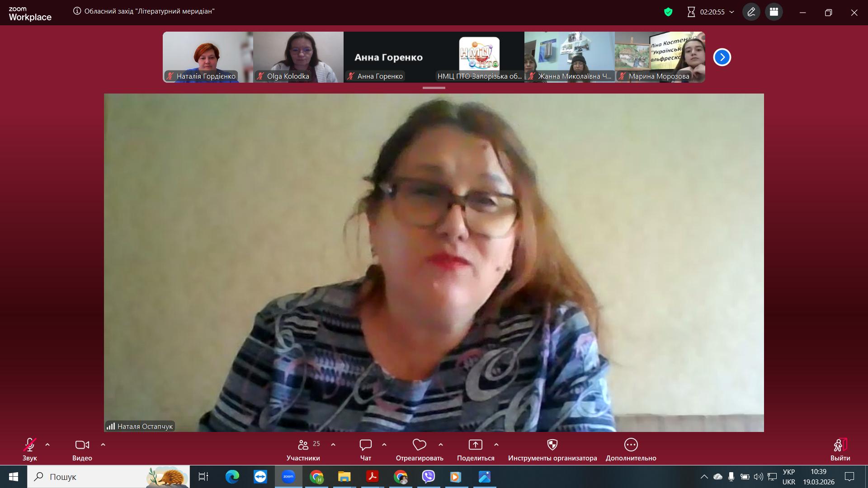
Task: Expand audio options arrow next to Звук
Action: tap(47, 445)
